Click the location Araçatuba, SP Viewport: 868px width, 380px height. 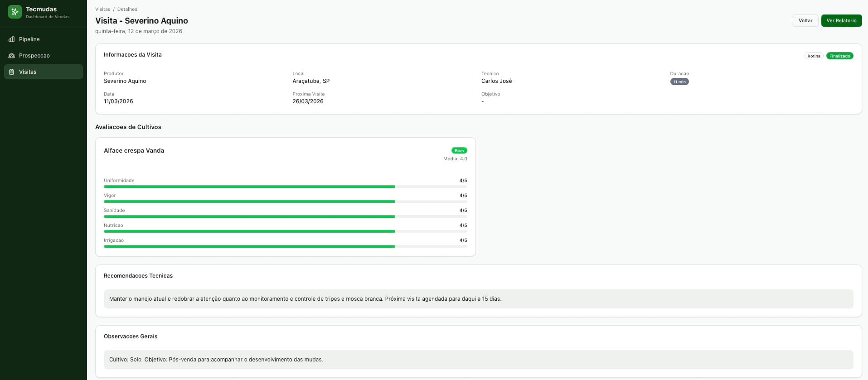311,81
